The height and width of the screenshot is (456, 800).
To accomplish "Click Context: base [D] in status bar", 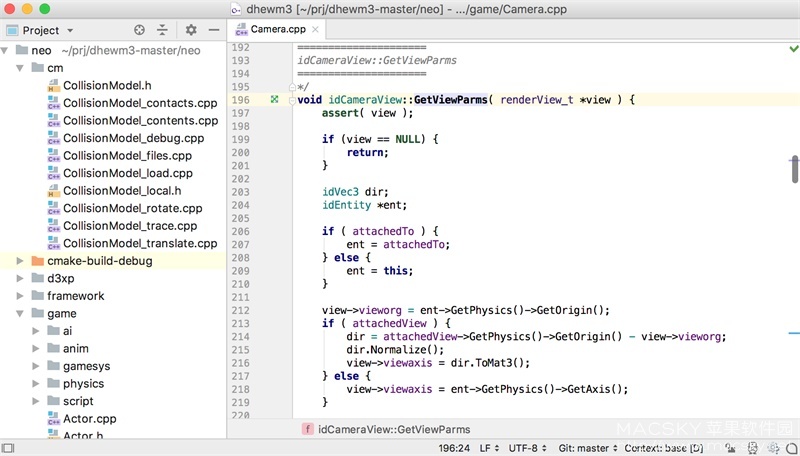I will pyautogui.click(x=663, y=448).
